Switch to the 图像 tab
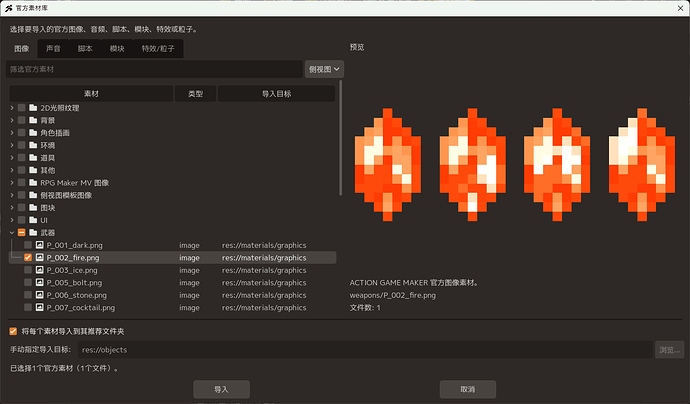This screenshot has height=404, width=690. 22,48
